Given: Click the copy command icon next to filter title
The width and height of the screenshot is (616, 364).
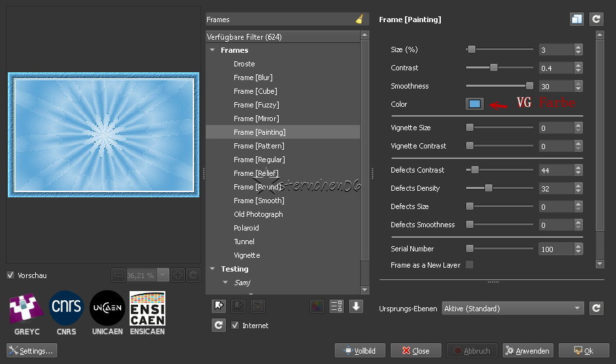Looking at the screenshot, I should pyautogui.click(x=576, y=20).
